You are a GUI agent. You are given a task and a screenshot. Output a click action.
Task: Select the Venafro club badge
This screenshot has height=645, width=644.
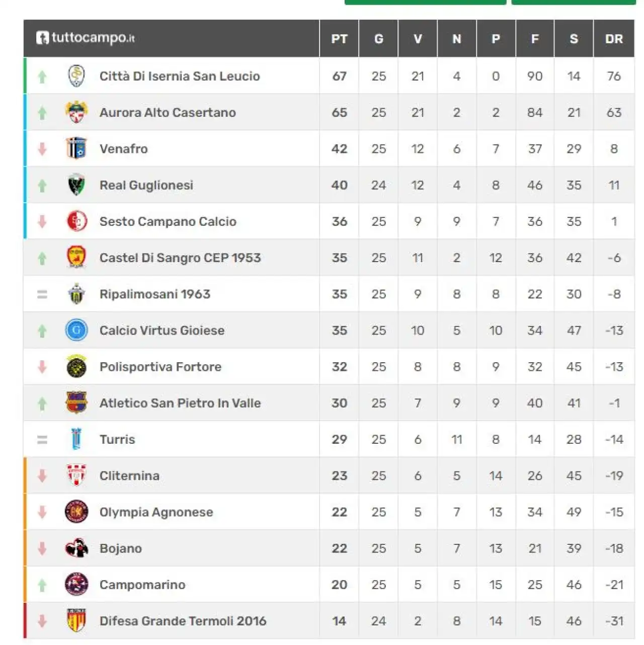click(76, 148)
